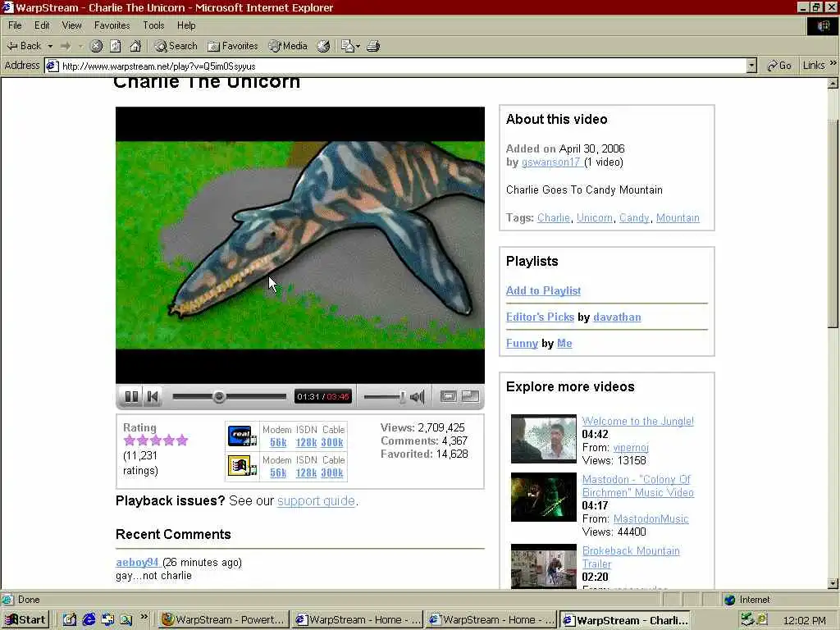
Task: Launch Internet Explorer from Quick Launch
Action: (x=89, y=620)
